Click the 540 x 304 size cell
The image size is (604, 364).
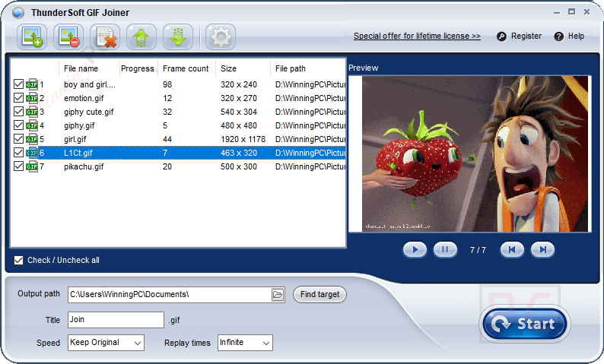tap(238, 112)
